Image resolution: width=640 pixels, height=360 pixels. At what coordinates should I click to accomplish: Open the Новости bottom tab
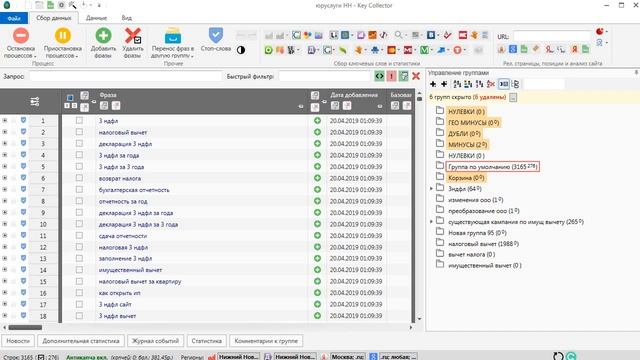(18, 341)
